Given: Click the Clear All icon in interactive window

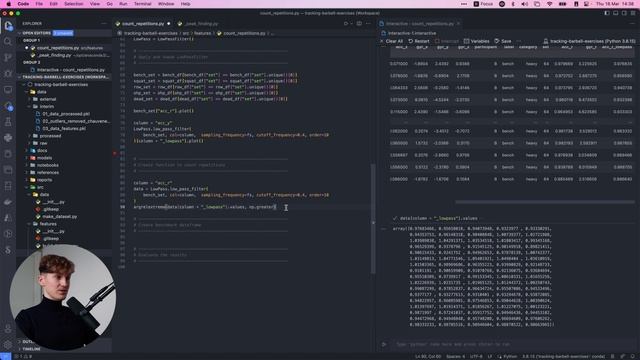Looking at the screenshot, I should 382,41.
